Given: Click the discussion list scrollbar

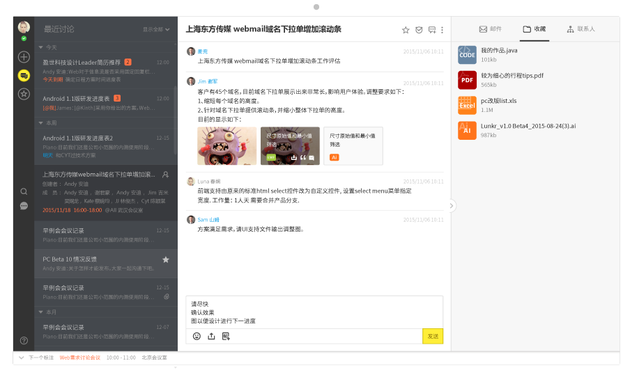Looking at the screenshot, I should tap(176, 121).
